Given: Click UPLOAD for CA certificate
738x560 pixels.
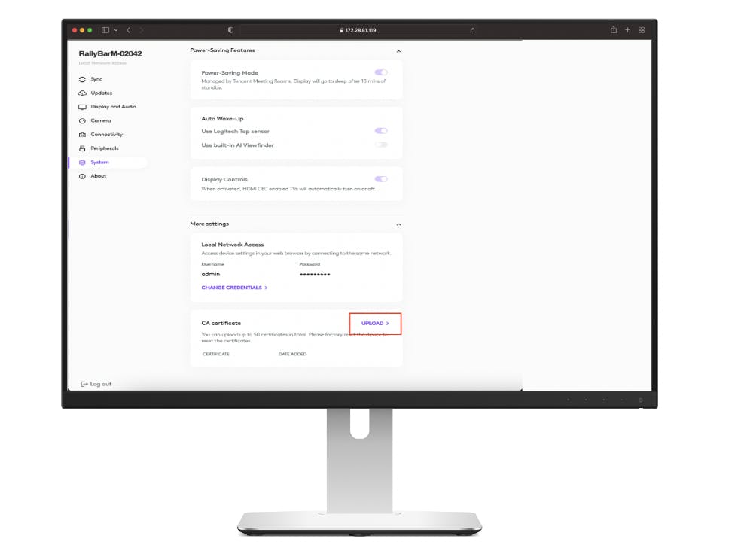Looking at the screenshot, I should click(375, 324).
